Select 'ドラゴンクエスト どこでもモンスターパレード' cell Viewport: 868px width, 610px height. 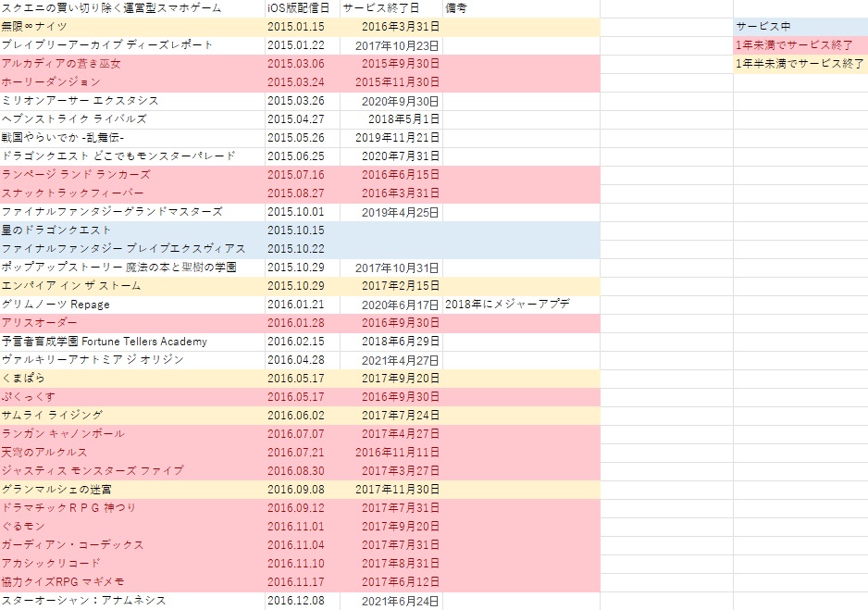point(132,156)
